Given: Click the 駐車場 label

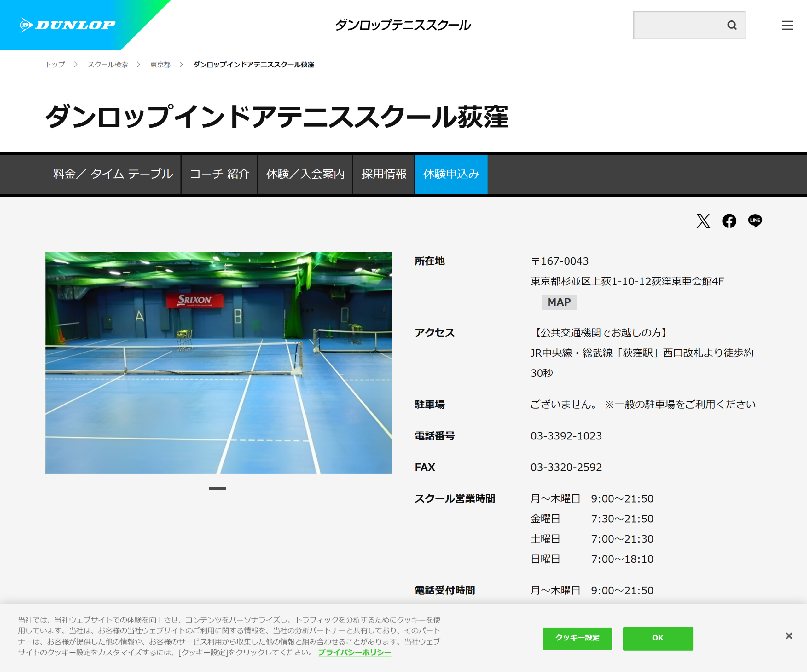Looking at the screenshot, I should 430,404.
